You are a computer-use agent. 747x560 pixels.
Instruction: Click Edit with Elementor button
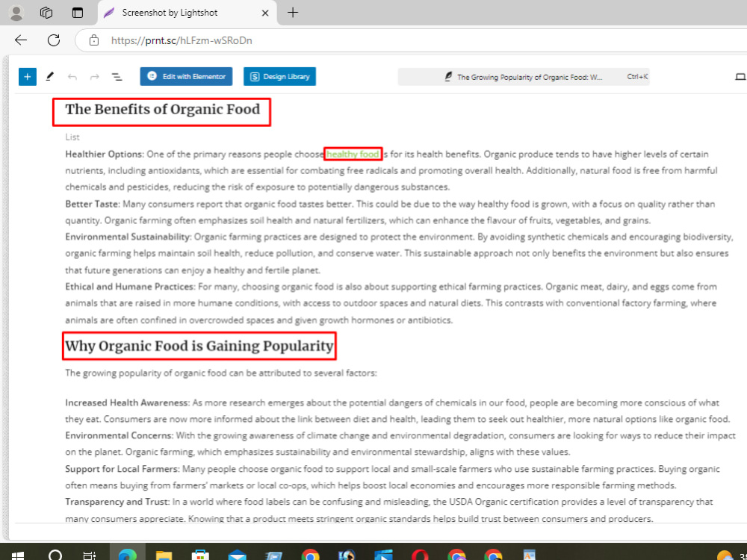click(186, 77)
